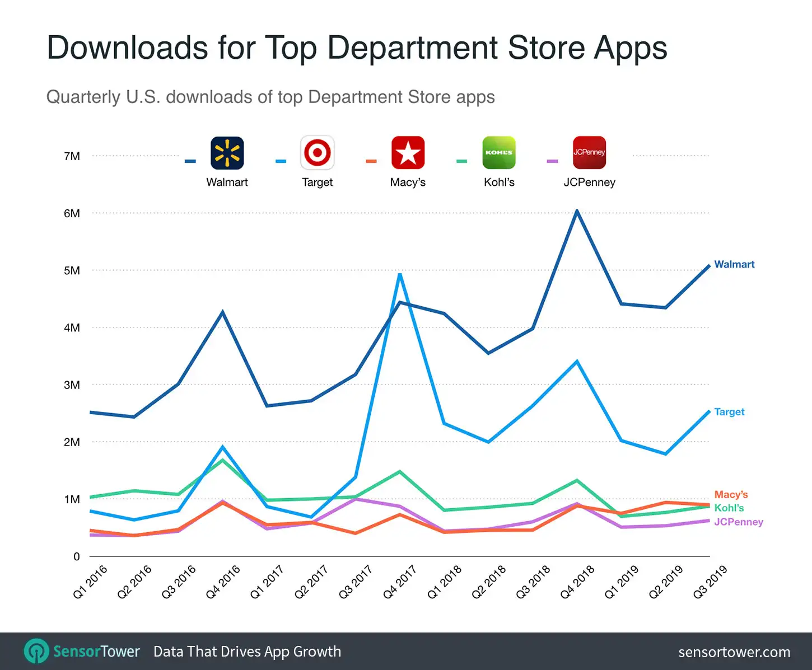The image size is (812, 670).
Task: Click the Q4 2018 x-axis label
Action: click(577, 582)
